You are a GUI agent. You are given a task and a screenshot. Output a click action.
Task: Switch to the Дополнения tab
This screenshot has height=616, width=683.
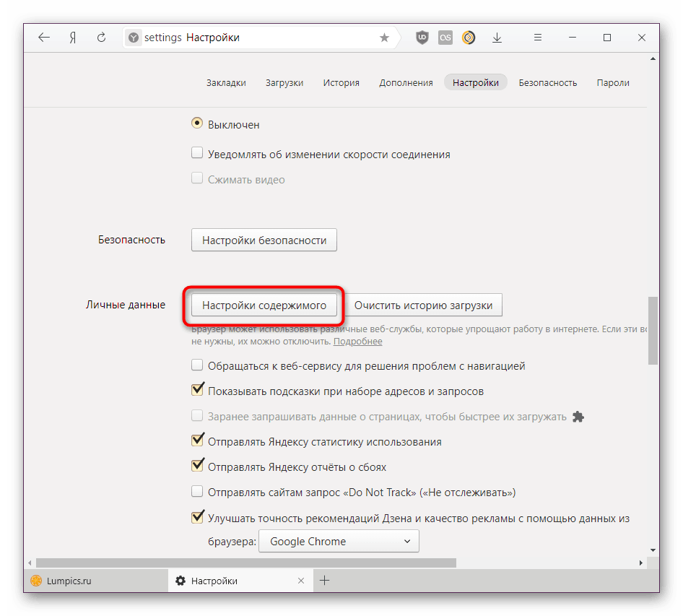406,83
